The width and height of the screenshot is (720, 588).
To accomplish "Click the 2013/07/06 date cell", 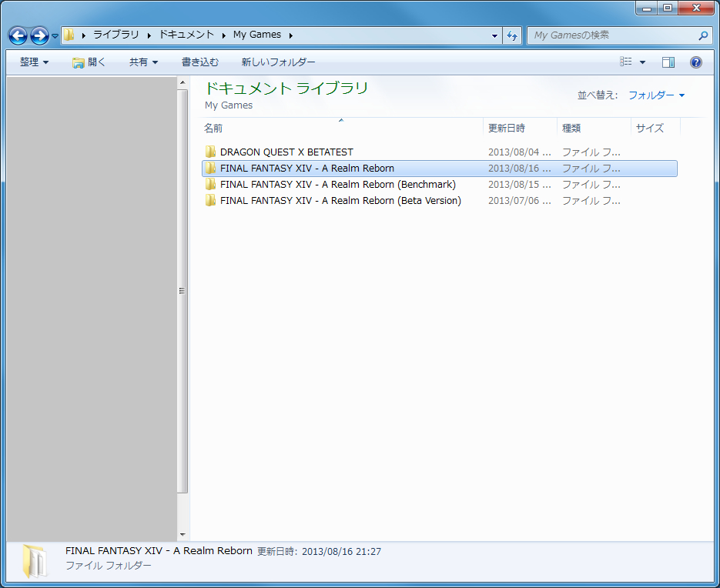I will coord(519,201).
